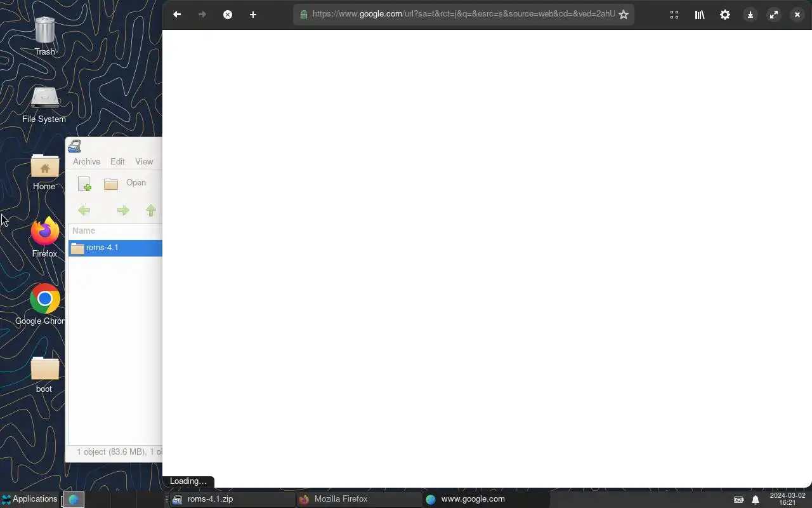Open View menu in archive manager

click(x=144, y=162)
